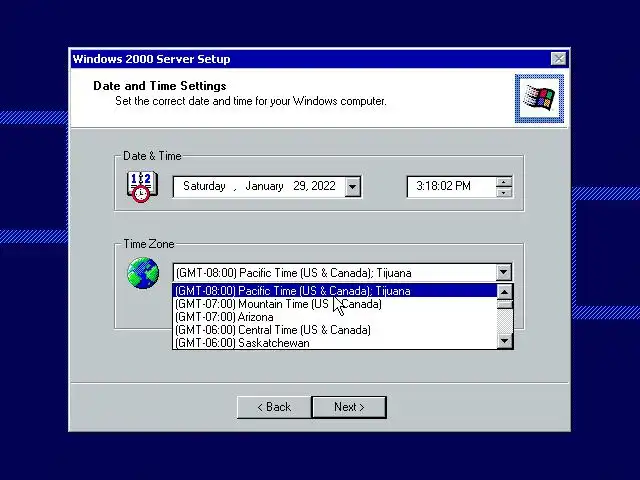
Task: Click the weekday Saturday in date field
Action: (x=204, y=186)
